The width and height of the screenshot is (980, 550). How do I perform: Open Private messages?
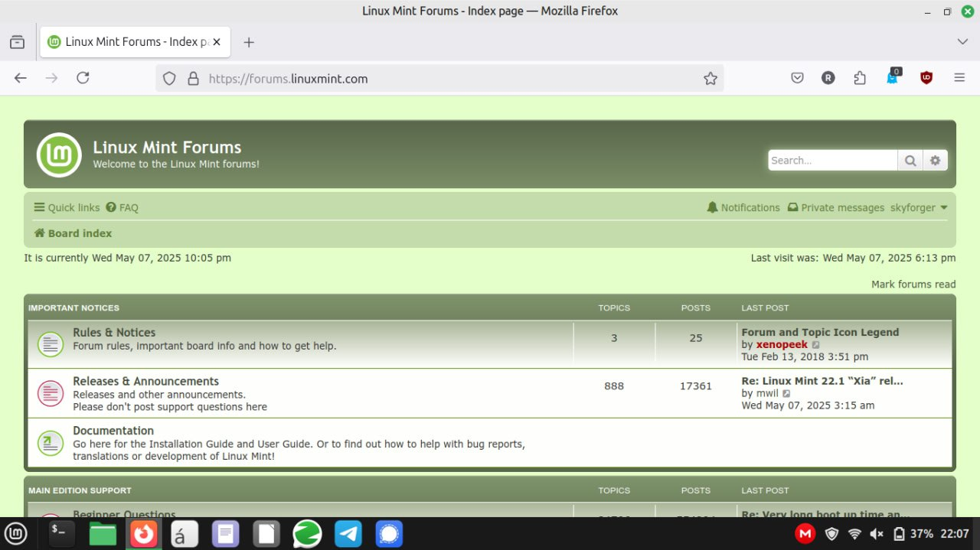coord(836,207)
